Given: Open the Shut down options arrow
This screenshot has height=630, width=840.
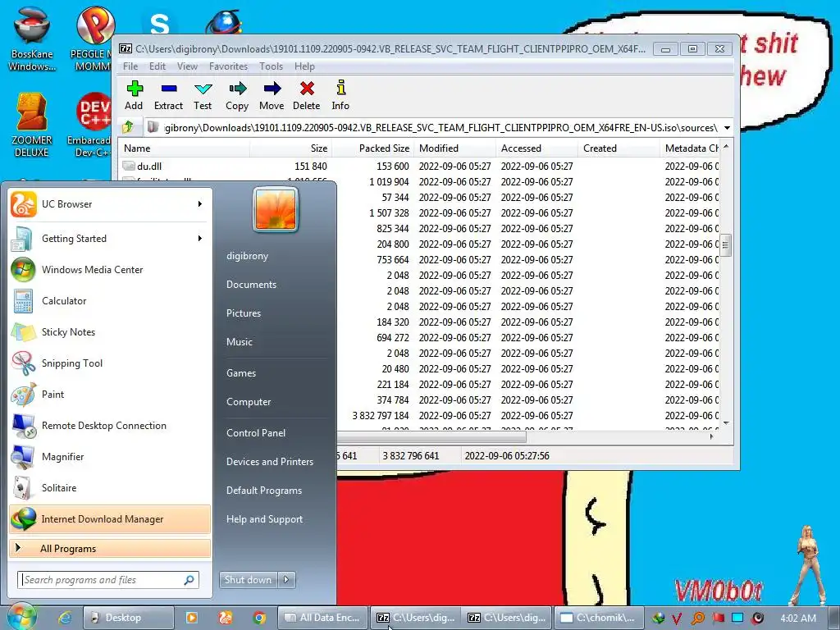Looking at the screenshot, I should pos(286,580).
